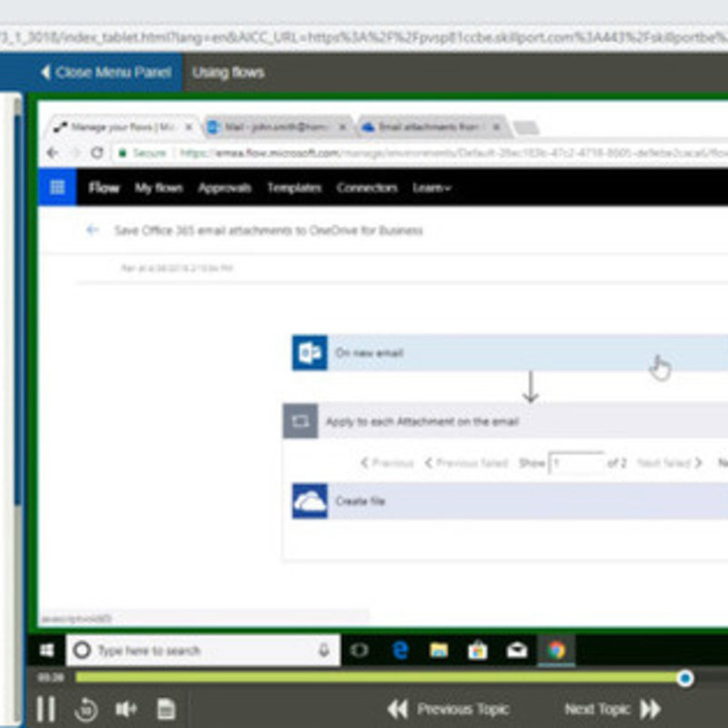The width and height of the screenshot is (728, 728).
Task: Reload the page in the browser
Action: coord(96,153)
